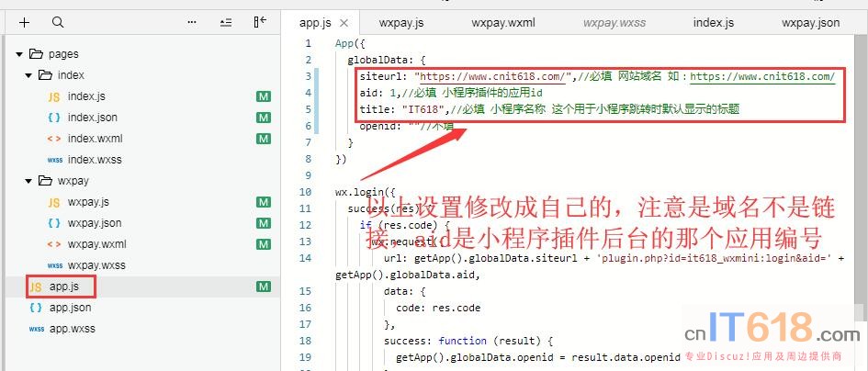Click the M modified badge on wxpay.js
Viewport: 868px width, 371px height.
264,203
